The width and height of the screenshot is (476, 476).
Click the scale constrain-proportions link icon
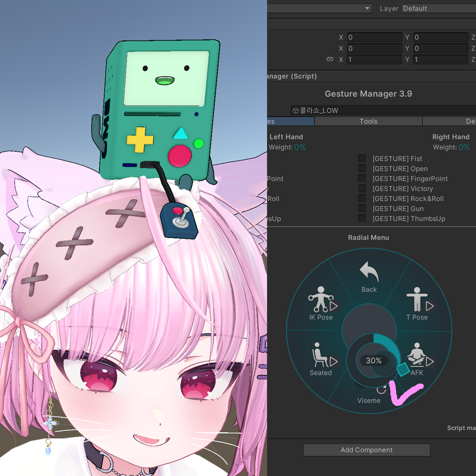330,59
